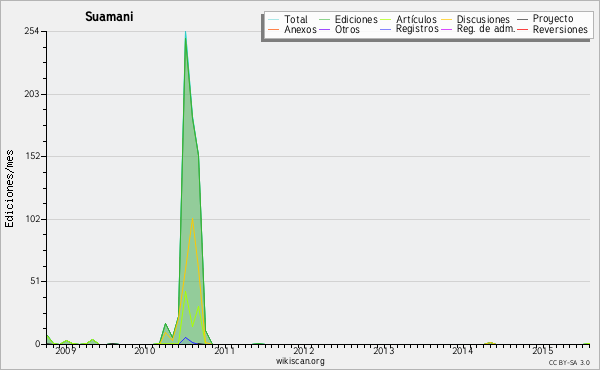Click the yellow Discusiones peak near 102
This screenshot has height=370, width=600.
pos(192,220)
